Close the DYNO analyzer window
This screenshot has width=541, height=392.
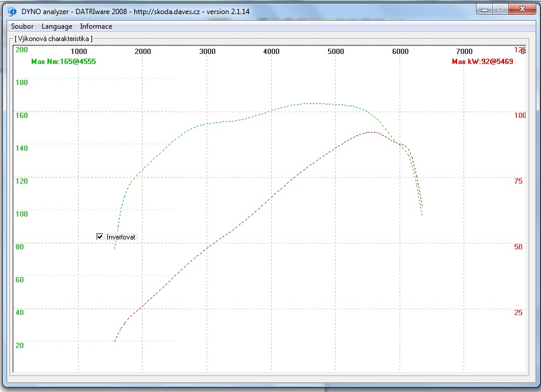(520, 9)
